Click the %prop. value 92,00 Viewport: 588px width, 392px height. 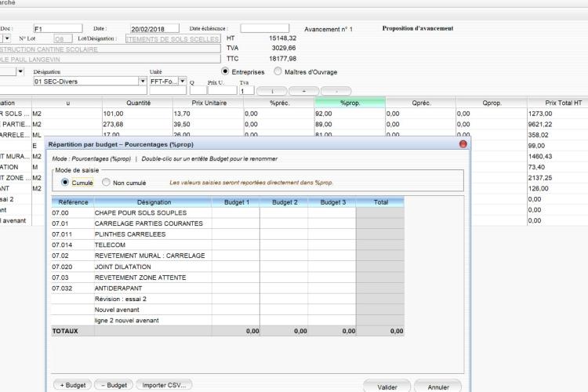coord(324,114)
